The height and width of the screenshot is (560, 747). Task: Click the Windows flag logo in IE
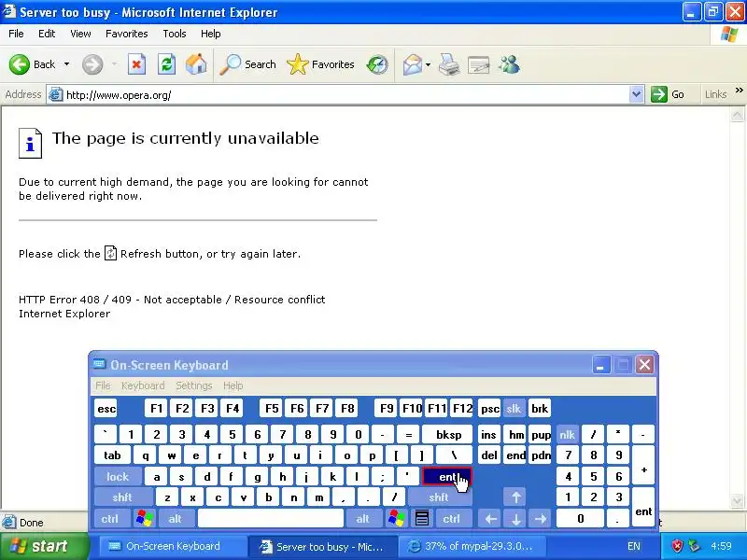729,34
